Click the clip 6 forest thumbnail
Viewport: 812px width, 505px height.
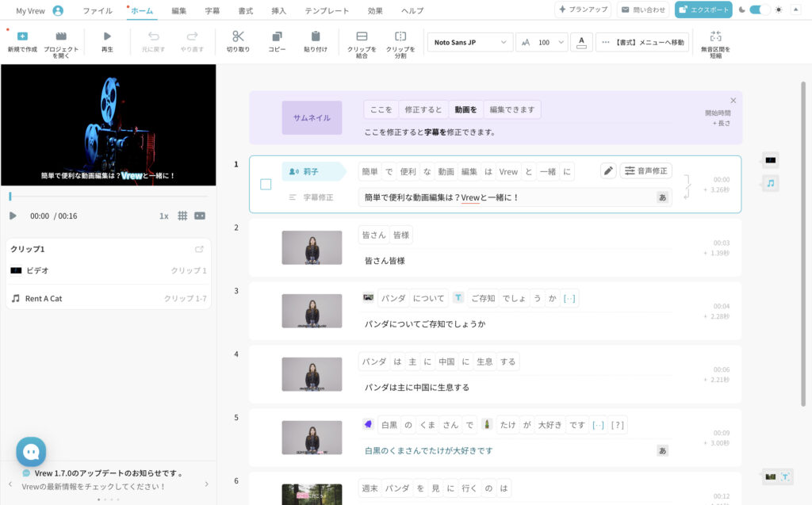[x=312, y=494]
